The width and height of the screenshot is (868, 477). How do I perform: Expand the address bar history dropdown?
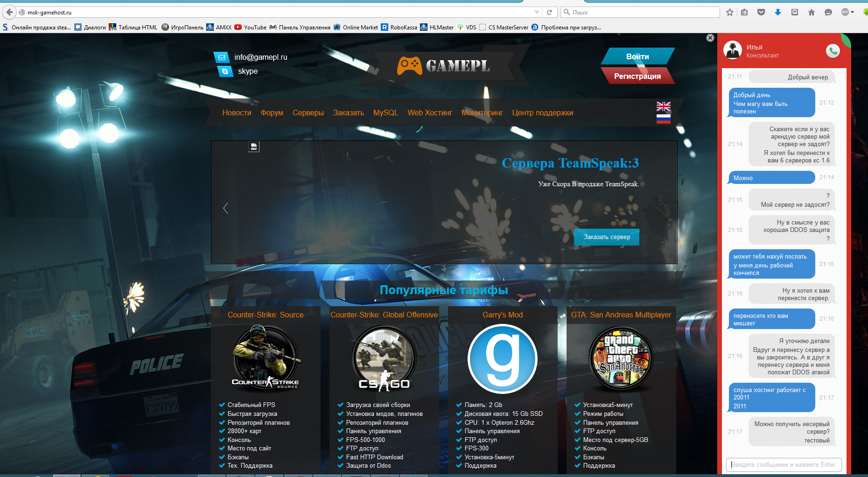[x=537, y=13]
